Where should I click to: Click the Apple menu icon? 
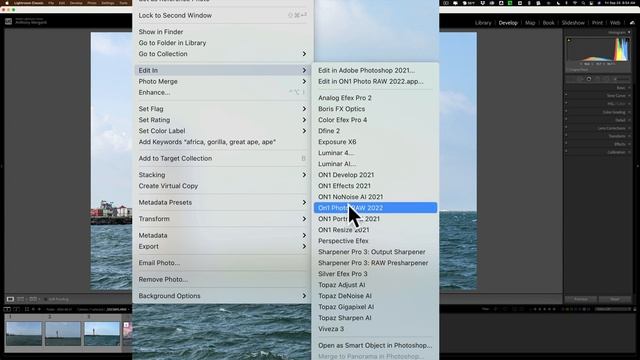click(x=7, y=3)
